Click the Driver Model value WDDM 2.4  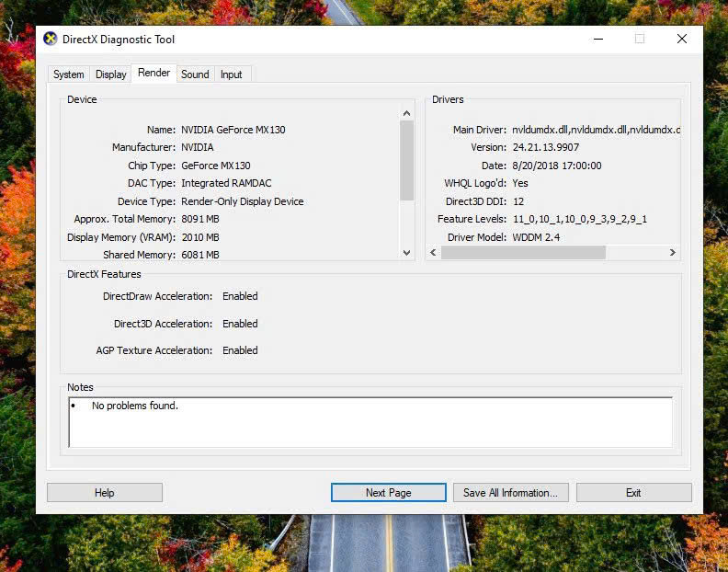(x=536, y=237)
